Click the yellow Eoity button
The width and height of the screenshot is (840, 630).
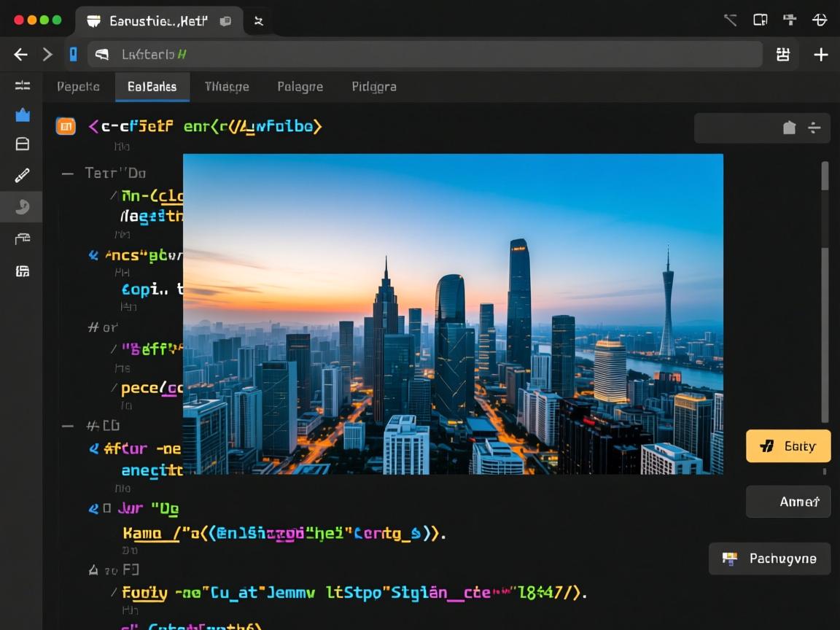pos(788,446)
